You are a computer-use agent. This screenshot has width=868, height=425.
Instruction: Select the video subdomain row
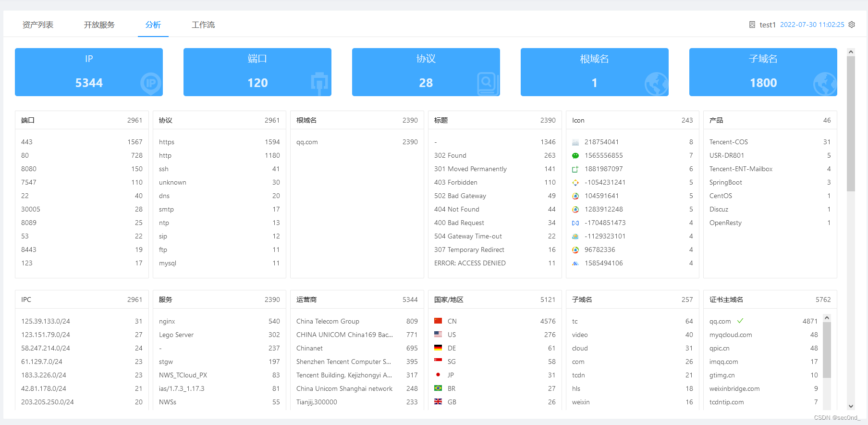click(x=633, y=335)
